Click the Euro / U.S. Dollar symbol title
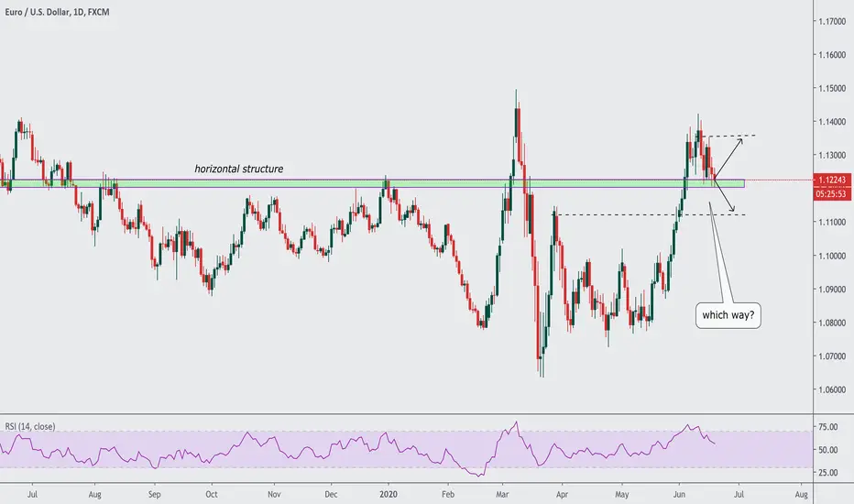Image resolution: width=854 pixels, height=504 pixels. tap(57, 11)
